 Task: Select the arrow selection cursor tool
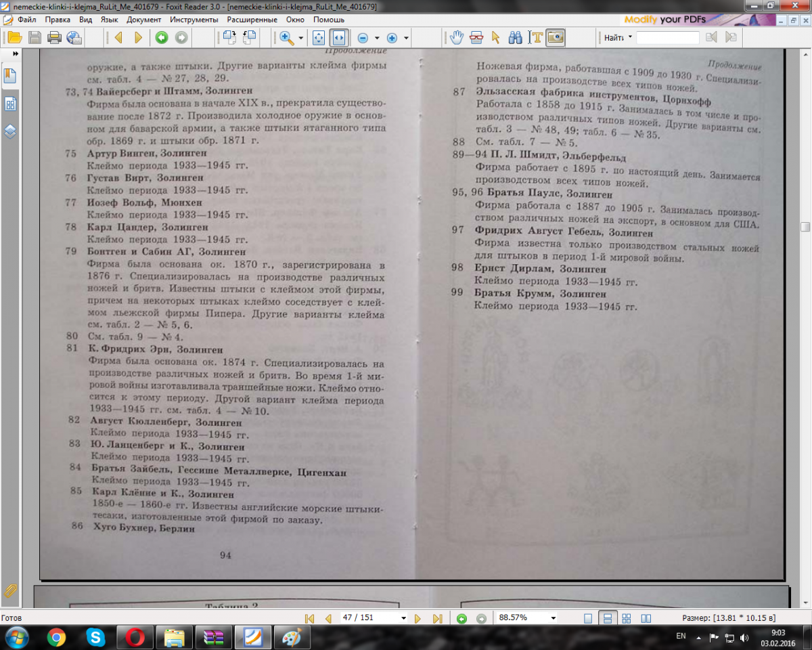496,38
